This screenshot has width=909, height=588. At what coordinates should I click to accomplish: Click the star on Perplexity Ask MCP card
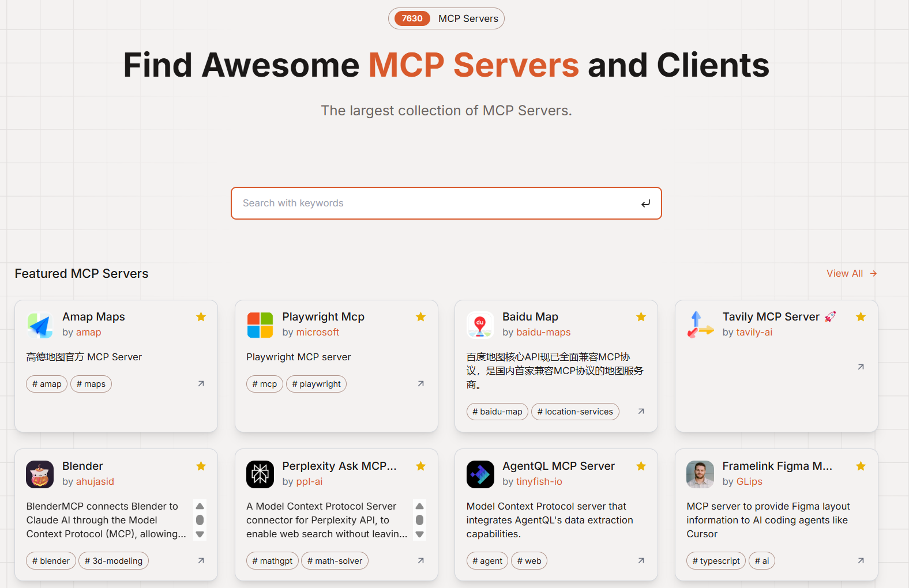pyautogui.click(x=420, y=466)
